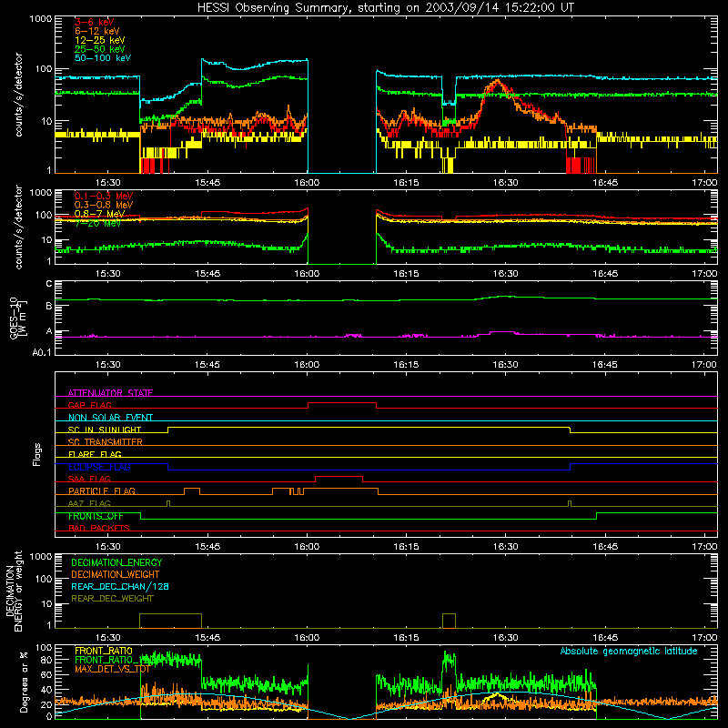Select the BAD_PACKETS label

(x=99, y=528)
